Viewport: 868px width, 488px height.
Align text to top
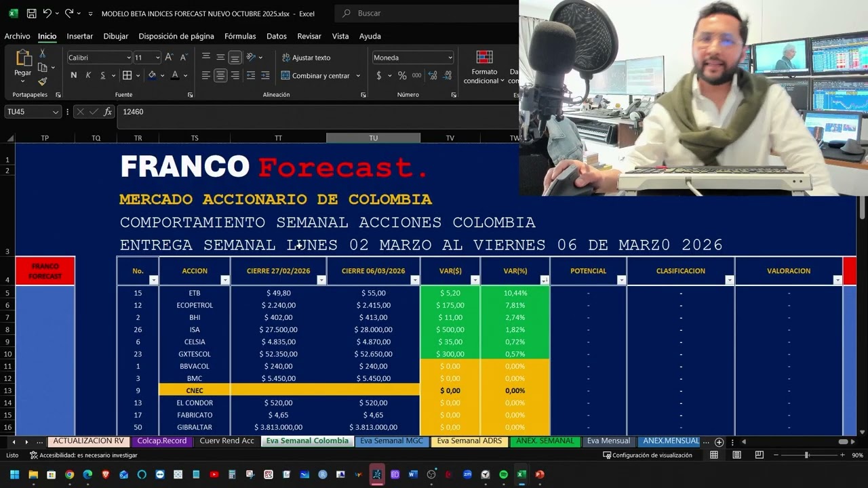point(206,57)
